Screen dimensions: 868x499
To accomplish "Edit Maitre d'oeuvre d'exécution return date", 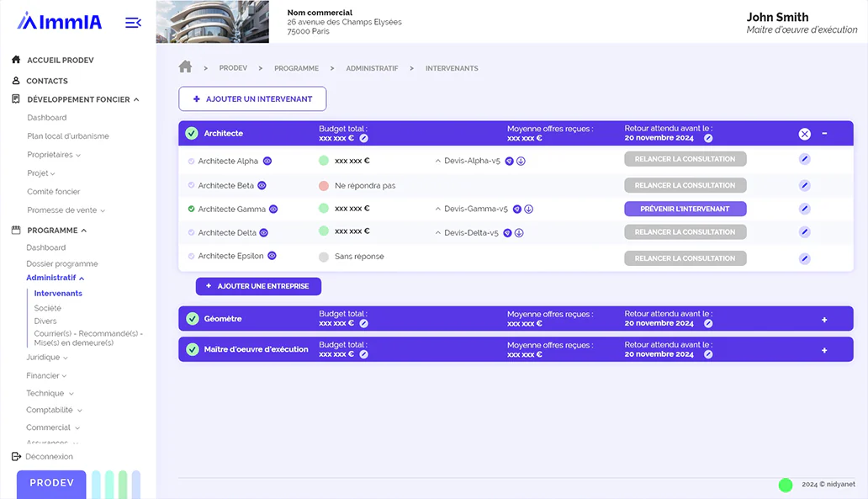I will [x=708, y=354].
